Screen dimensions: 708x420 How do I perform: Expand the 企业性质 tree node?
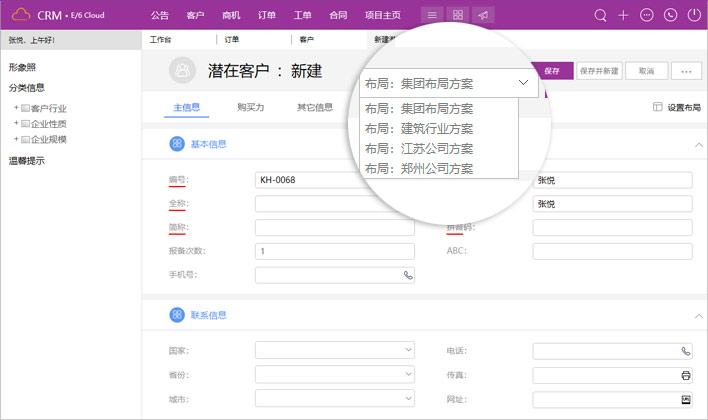16,123
